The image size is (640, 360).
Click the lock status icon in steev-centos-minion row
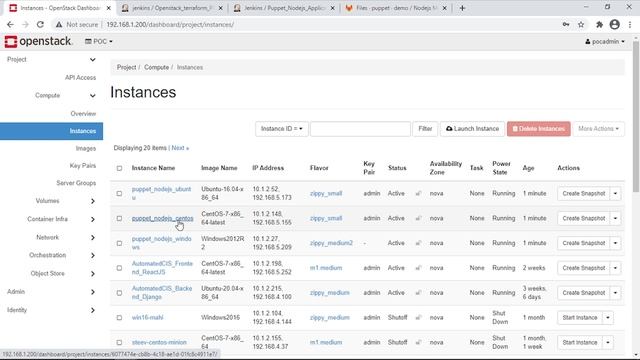[418, 342]
